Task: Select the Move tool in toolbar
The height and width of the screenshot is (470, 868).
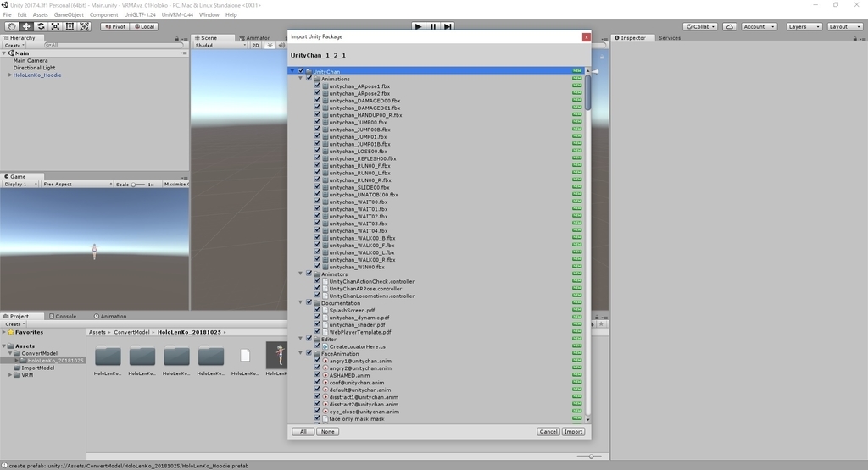Action: pyautogui.click(x=26, y=26)
